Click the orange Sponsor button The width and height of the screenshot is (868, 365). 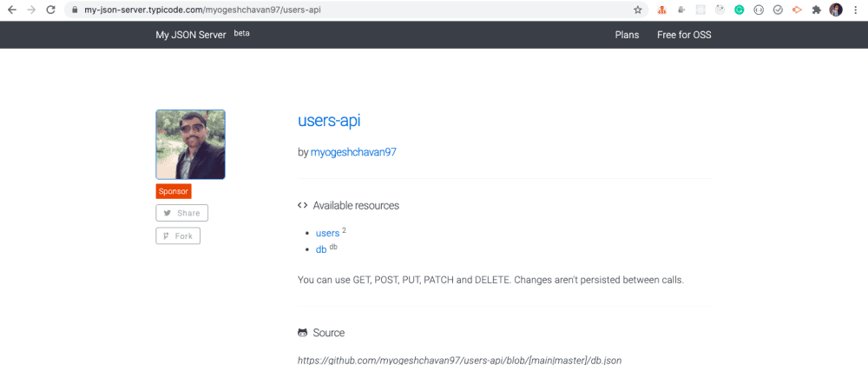pyautogui.click(x=174, y=191)
